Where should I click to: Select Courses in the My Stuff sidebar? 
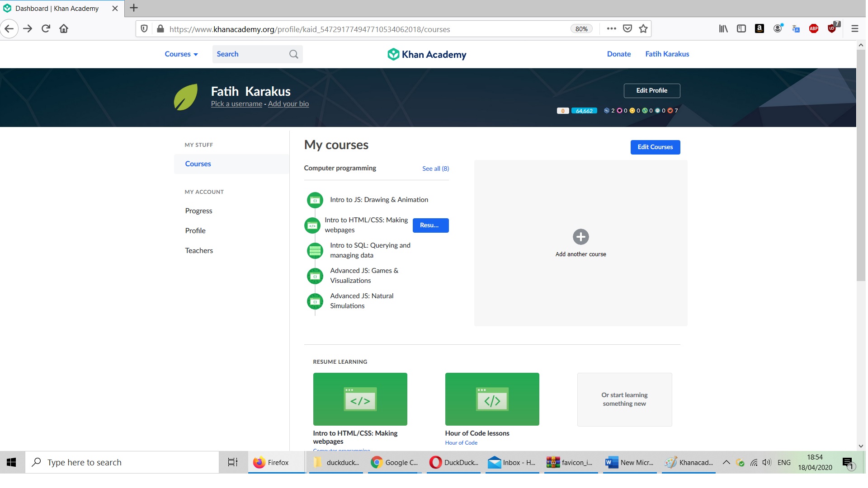click(231, 164)
